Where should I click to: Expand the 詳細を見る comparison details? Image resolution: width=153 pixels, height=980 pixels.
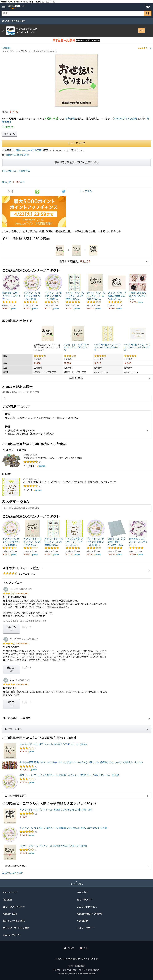(76, 378)
